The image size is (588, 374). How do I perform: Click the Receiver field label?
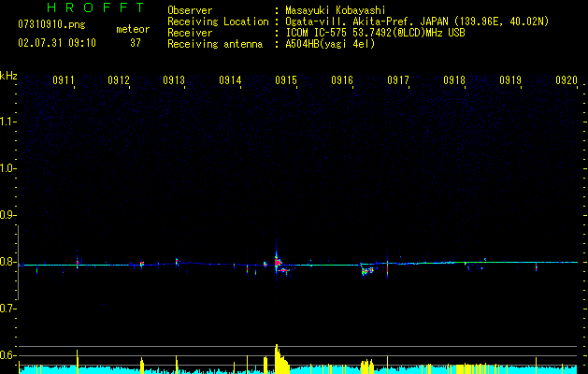click(190, 33)
